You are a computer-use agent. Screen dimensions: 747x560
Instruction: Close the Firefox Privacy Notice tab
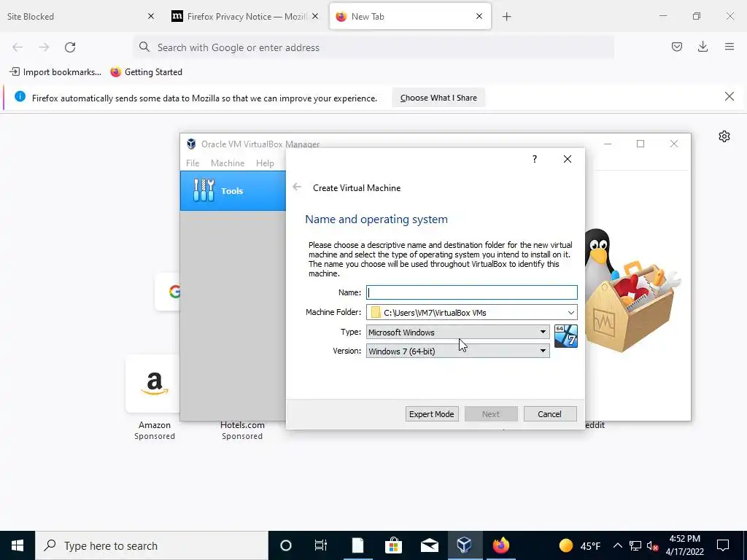[x=315, y=16]
